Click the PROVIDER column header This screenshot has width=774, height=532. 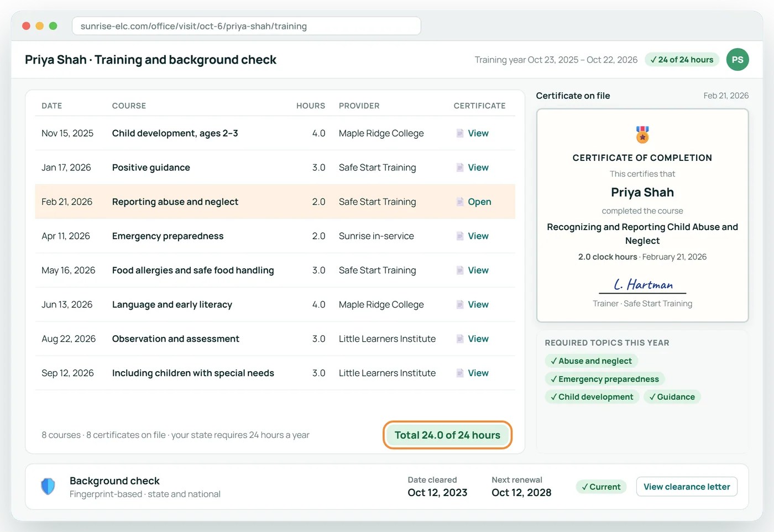point(359,106)
